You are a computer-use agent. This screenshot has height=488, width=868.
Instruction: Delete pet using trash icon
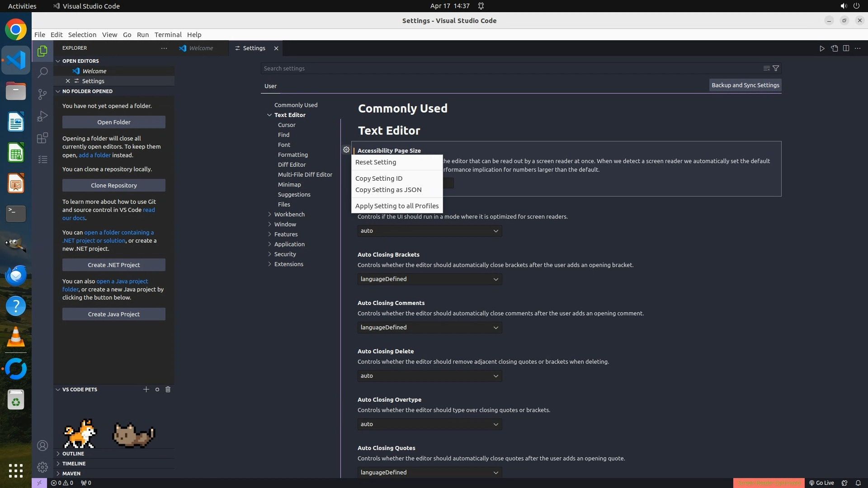(x=168, y=389)
